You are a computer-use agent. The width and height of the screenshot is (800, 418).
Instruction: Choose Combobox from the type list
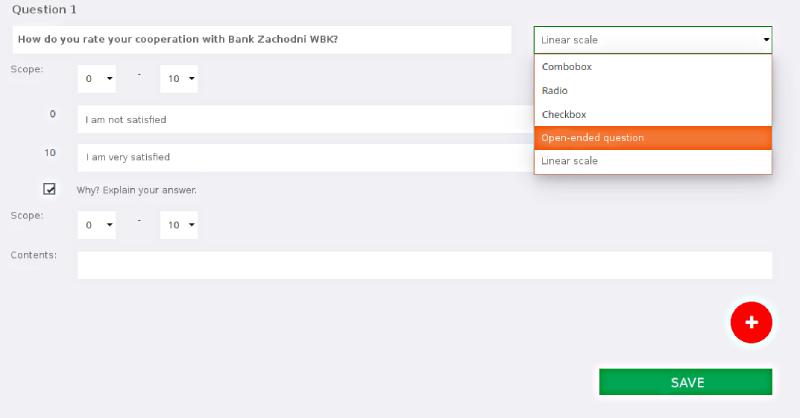tap(653, 67)
